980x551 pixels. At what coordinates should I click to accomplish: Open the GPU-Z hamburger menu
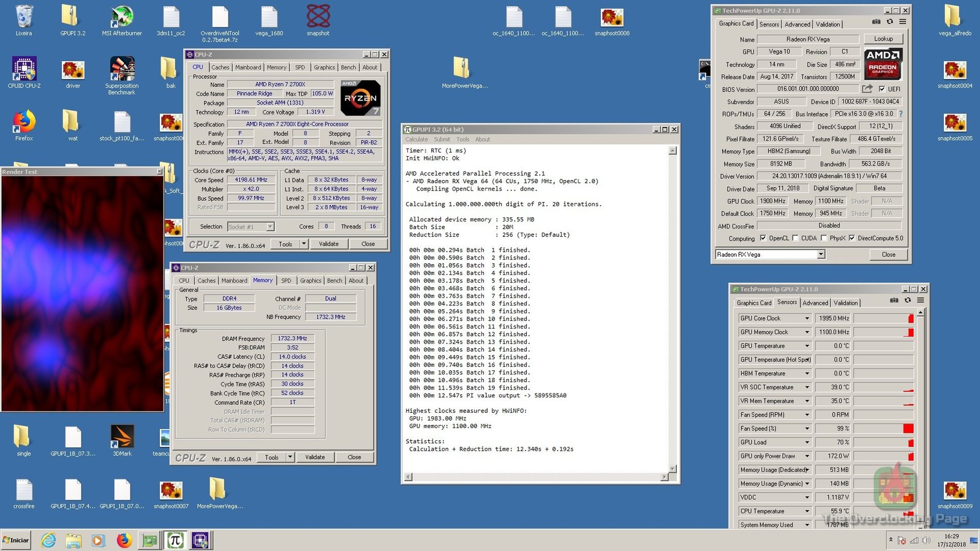tap(902, 22)
